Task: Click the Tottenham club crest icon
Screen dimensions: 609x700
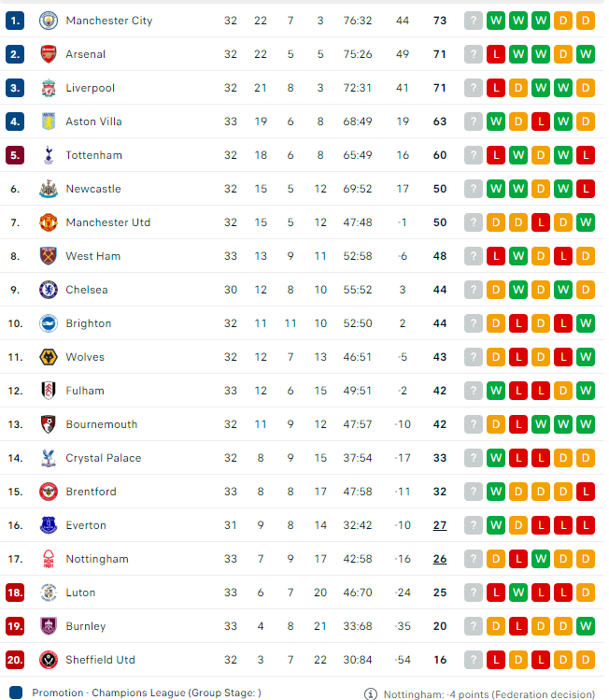Action: pyautogui.click(x=48, y=155)
